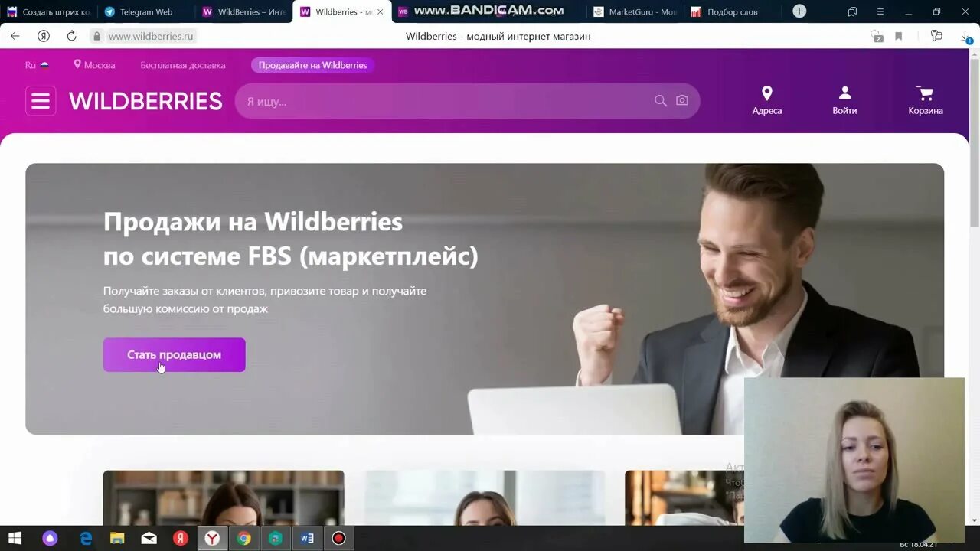
Task: Open the browser downloads arrow
Action: pos(965,36)
